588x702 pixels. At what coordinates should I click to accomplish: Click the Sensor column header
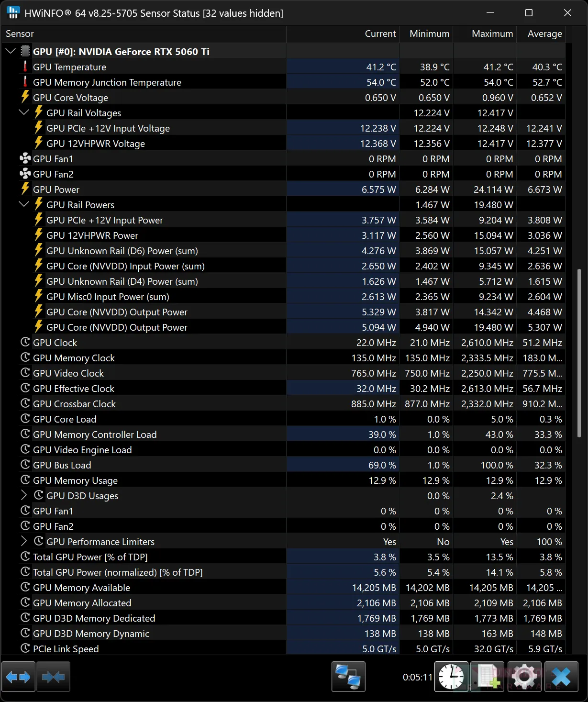[x=144, y=34]
